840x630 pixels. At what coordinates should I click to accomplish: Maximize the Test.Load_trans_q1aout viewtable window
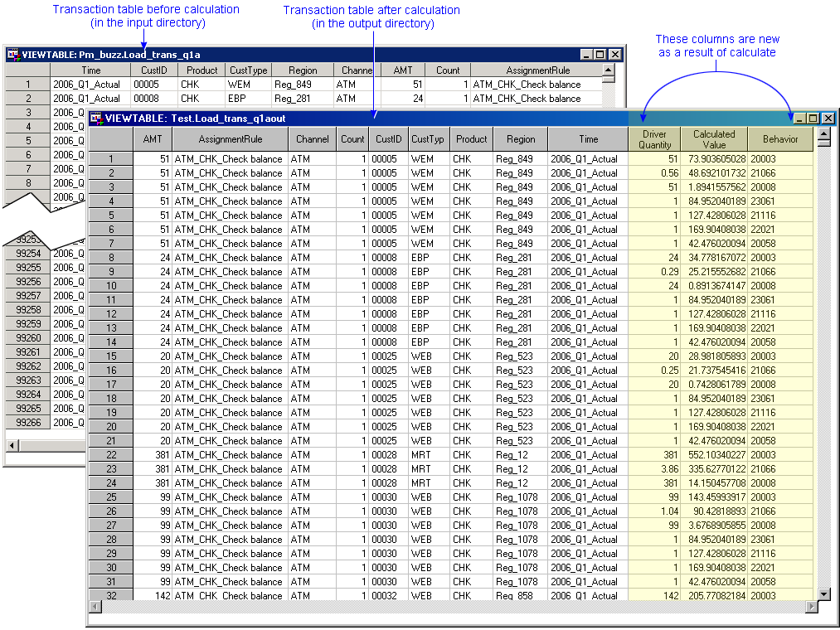click(813, 119)
